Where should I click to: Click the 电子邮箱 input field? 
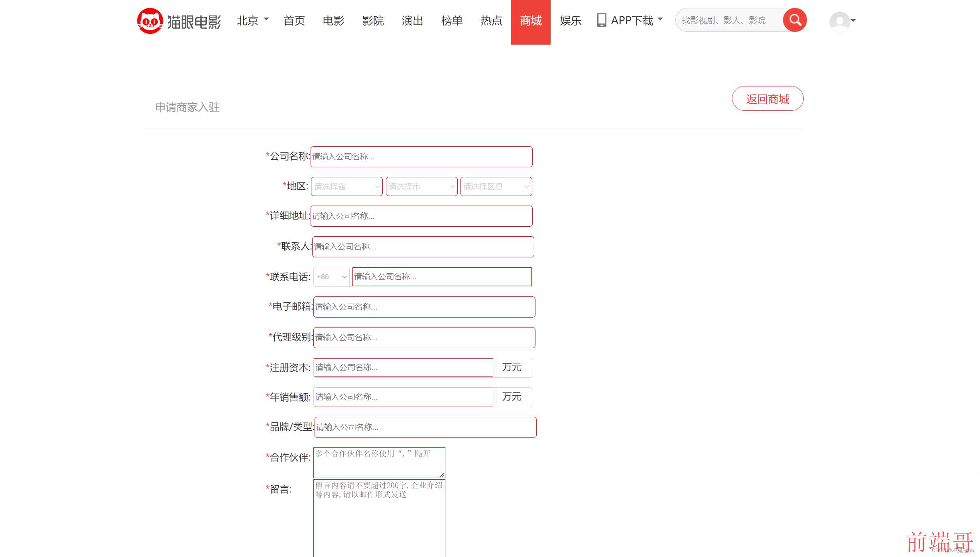point(424,307)
